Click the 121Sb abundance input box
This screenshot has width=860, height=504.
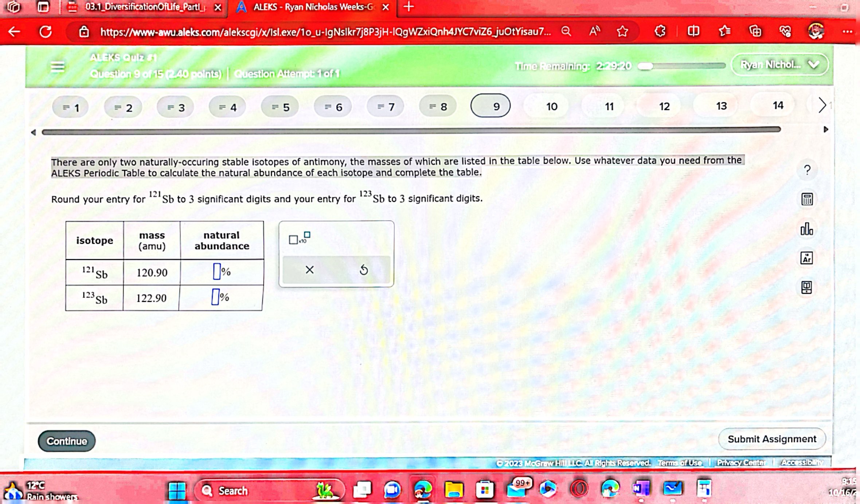pyautogui.click(x=216, y=272)
